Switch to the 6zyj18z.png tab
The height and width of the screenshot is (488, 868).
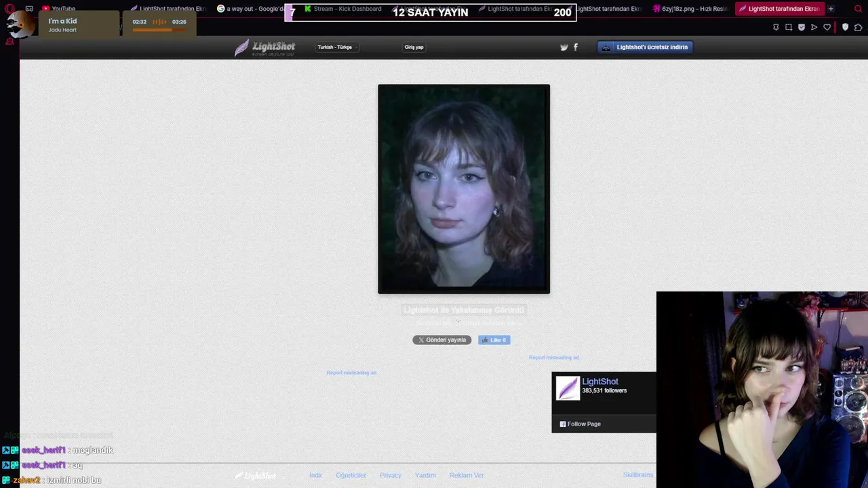pyautogui.click(x=690, y=9)
